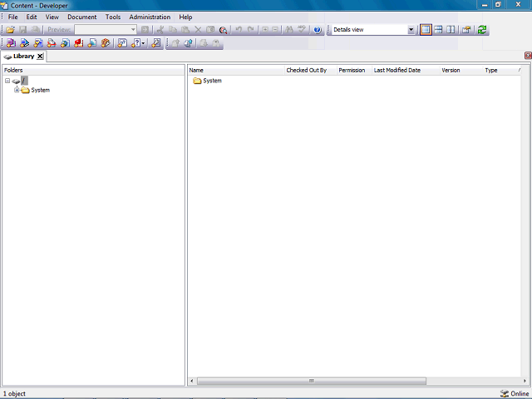The width and height of the screenshot is (532, 399).
Task: Click the properties icon left of Refresh
Action: pos(466,30)
